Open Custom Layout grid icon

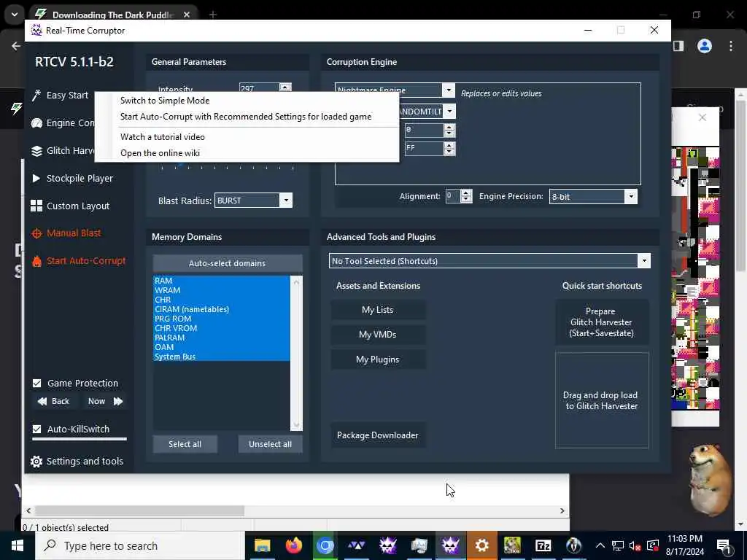tap(36, 206)
